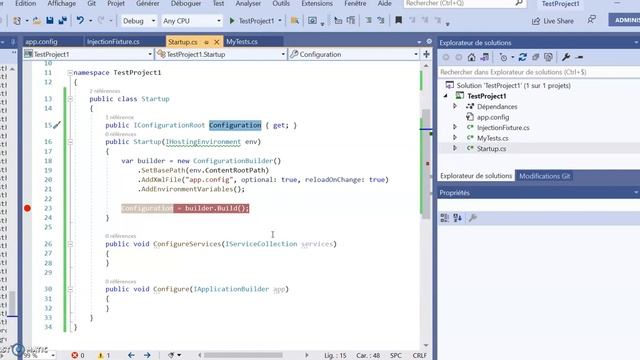The image size is (640, 360).
Task: Expand the MyTests.cs tree node
Action: pos(455,138)
